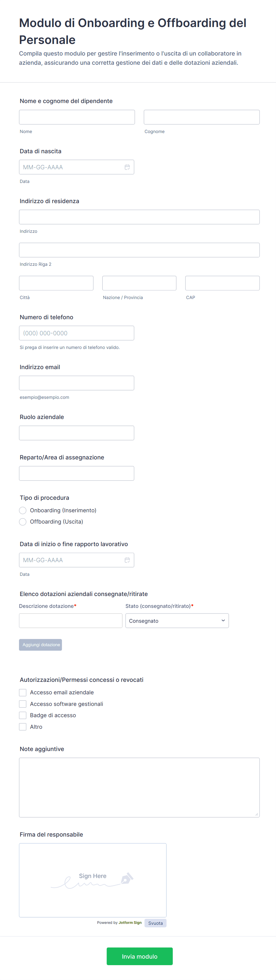Image resolution: width=276 pixels, height=980 pixels.
Task: Tick Accesso software gestionali checkbox
Action: click(23, 704)
